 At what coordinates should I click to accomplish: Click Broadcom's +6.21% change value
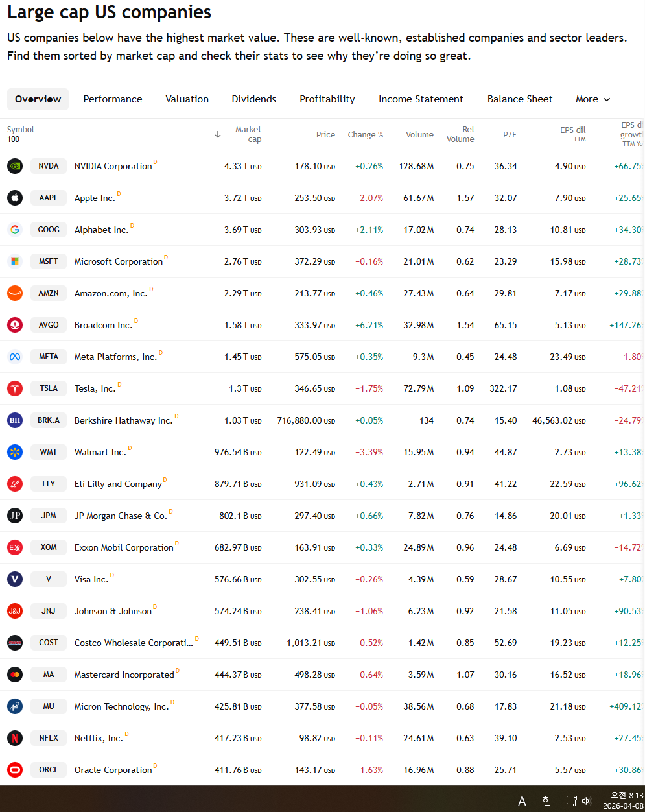coord(369,325)
